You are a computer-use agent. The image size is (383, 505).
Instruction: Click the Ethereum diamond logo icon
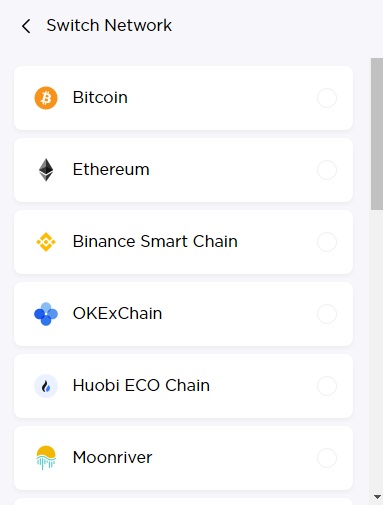point(46,170)
